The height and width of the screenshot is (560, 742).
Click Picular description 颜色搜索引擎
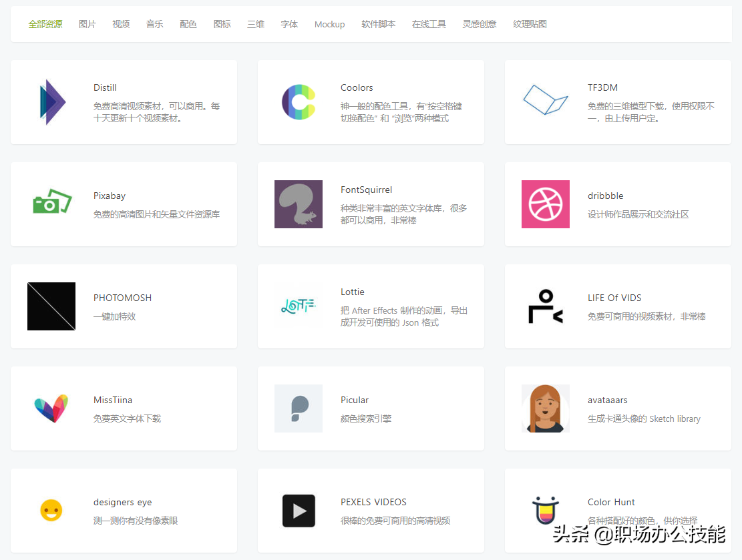[366, 418]
